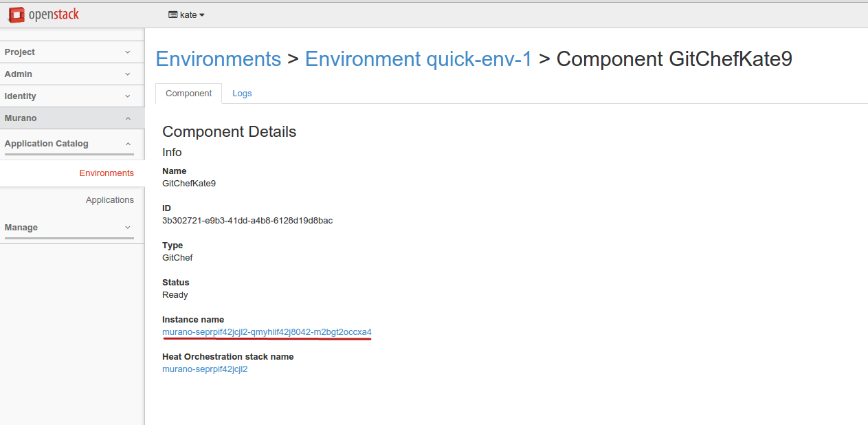The image size is (868, 425).
Task: Open the kate dropdown caret
Action: pos(202,15)
